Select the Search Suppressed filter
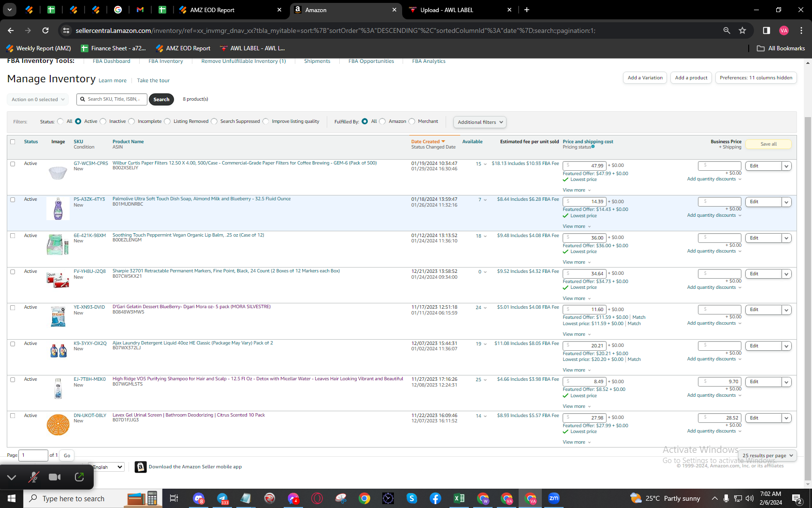Image resolution: width=812 pixels, height=508 pixels. 214,121
